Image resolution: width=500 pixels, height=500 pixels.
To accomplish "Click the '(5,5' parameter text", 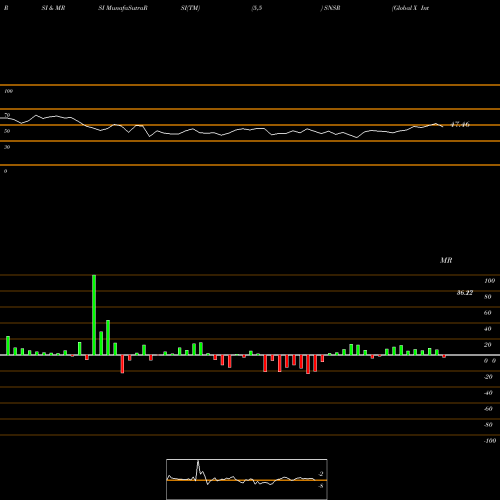I will click(x=257, y=8).
